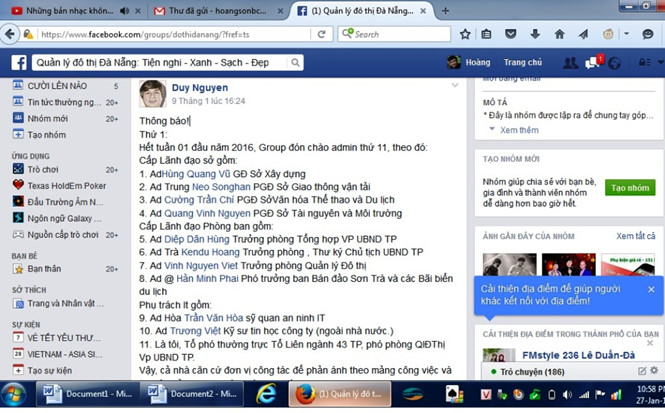The height and width of the screenshot is (413, 665).
Task: Click the taskbar volume speaker icon
Action: [x=567, y=395]
